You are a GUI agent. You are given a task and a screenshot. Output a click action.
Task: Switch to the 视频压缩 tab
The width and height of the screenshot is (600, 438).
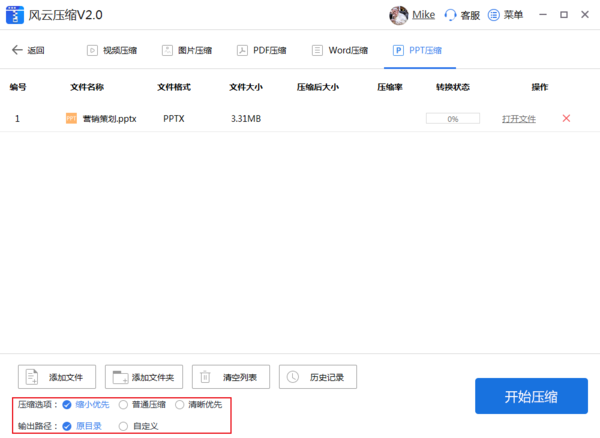point(112,50)
